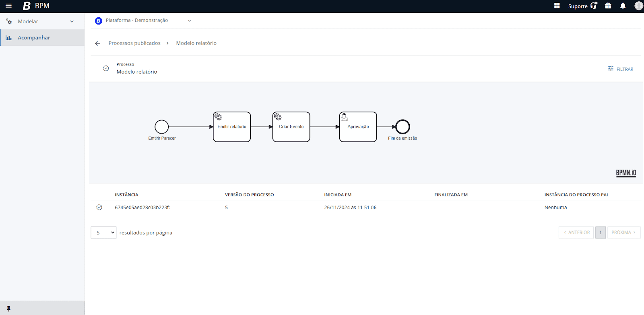Image resolution: width=644 pixels, height=315 pixels.
Task: Open the gift box icon
Action: click(x=608, y=6)
